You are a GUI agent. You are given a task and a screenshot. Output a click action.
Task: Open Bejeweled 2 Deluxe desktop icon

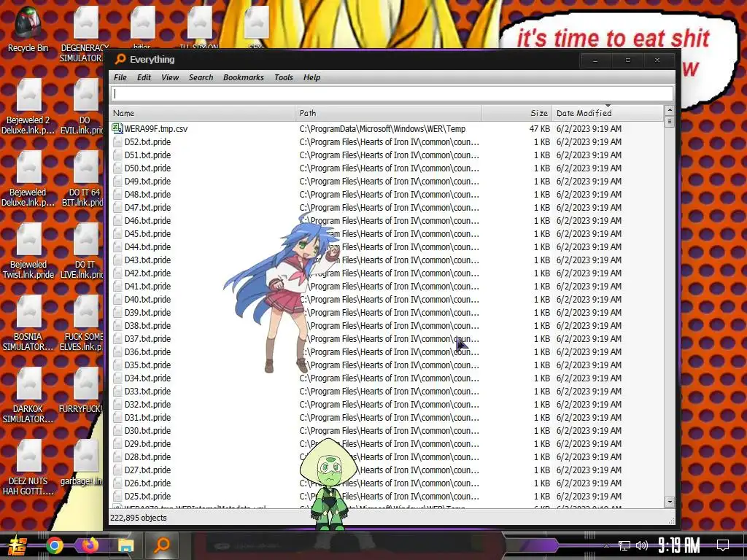click(x=28, y=106)
